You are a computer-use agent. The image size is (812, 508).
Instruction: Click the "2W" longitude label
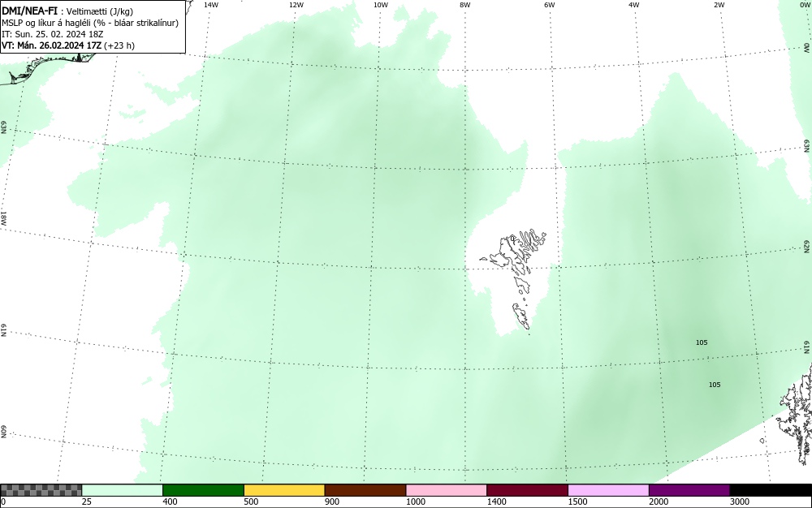[719, 5]
